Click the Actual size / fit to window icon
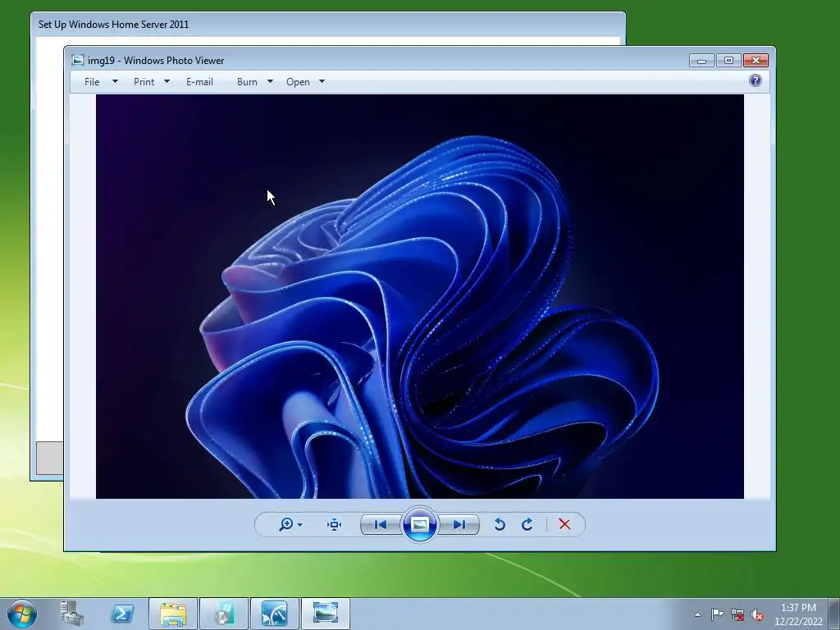This screenshot has width=840, height=630. [x=335, y=524]
